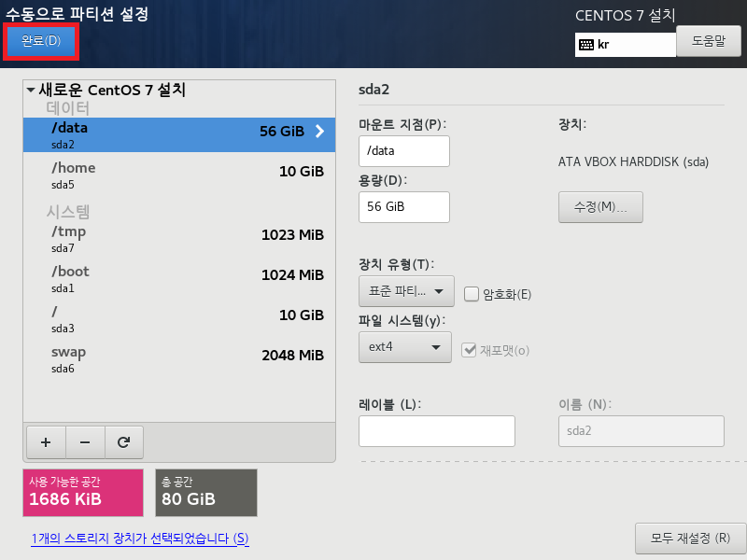The width and height of the screenshot is (747, 560).
Task: Click the empty 레이블 (L) label field
Action: (x=437, y=431)
